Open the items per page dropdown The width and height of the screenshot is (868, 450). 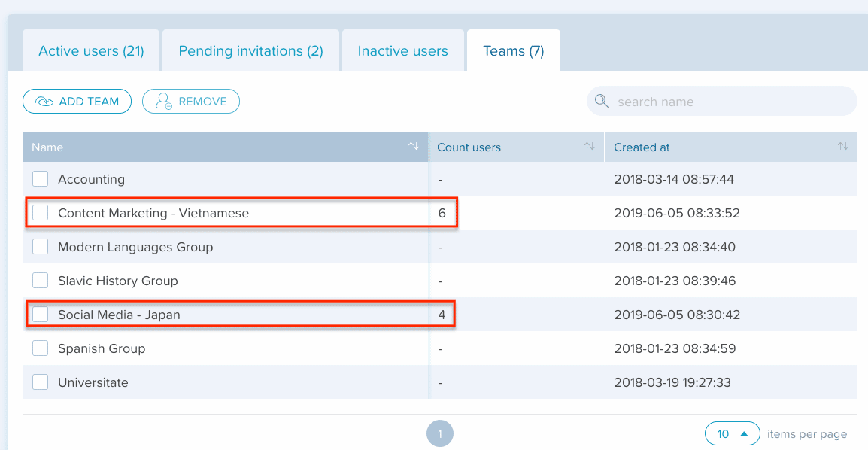click(x=732, y=433)
